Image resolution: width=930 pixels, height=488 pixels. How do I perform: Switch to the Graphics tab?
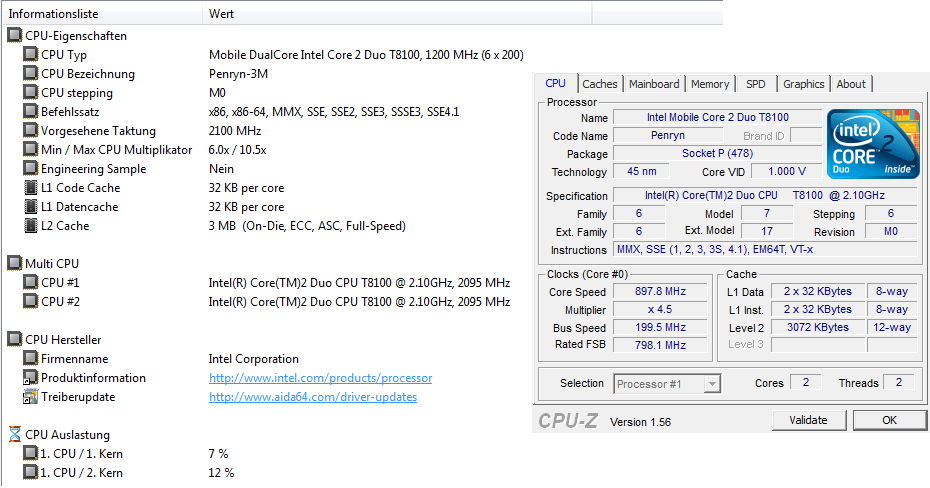pyautogui.click(x=804, y=84)
